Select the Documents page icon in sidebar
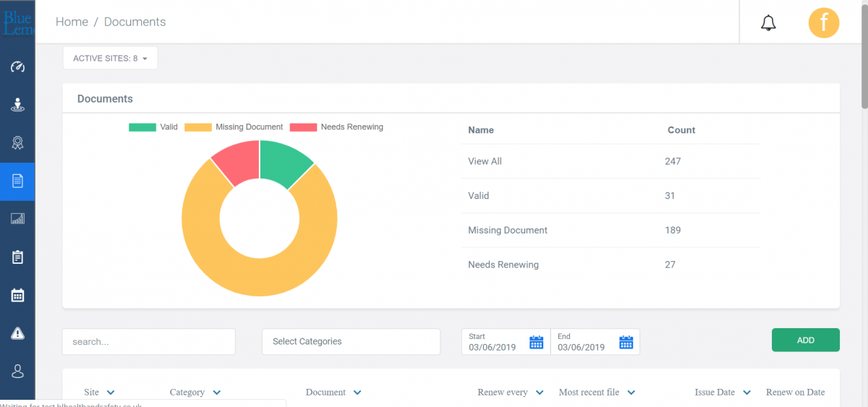Viewport: 868px width, 407px height. [17, 181]
